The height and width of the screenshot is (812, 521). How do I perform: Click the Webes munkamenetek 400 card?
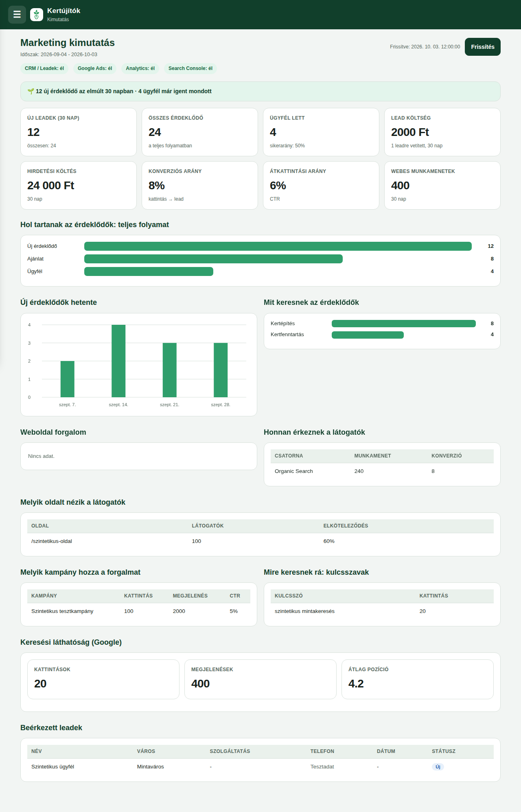point(442,185)
